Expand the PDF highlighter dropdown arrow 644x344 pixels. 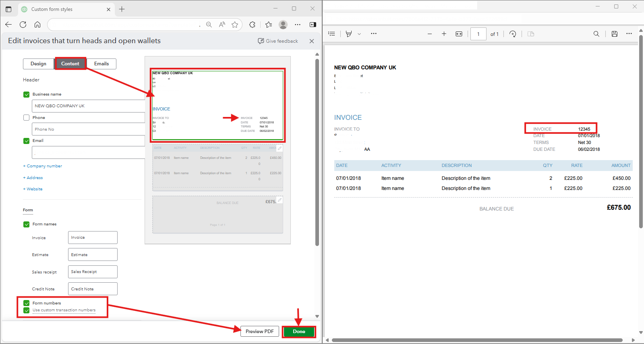359,34
